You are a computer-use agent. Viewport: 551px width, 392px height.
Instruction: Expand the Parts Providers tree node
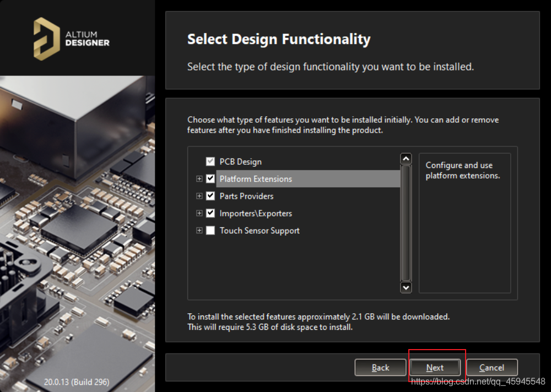(199, 196)
